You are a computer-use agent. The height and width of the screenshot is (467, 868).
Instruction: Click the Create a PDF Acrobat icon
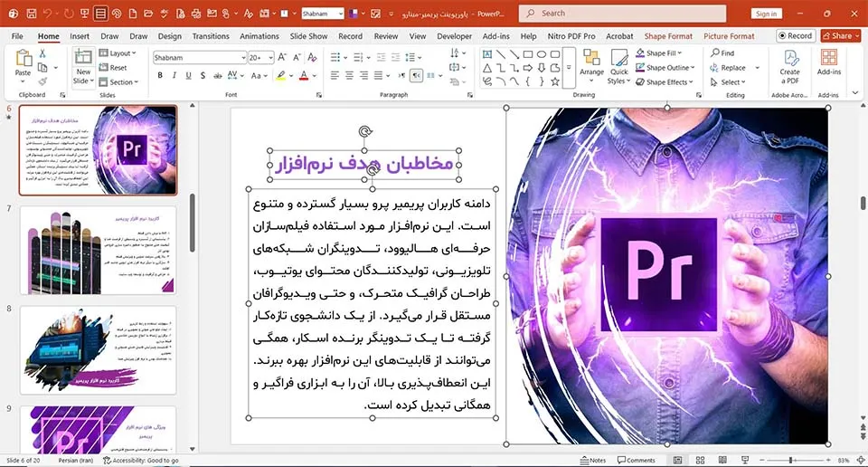tap(790, 58)
